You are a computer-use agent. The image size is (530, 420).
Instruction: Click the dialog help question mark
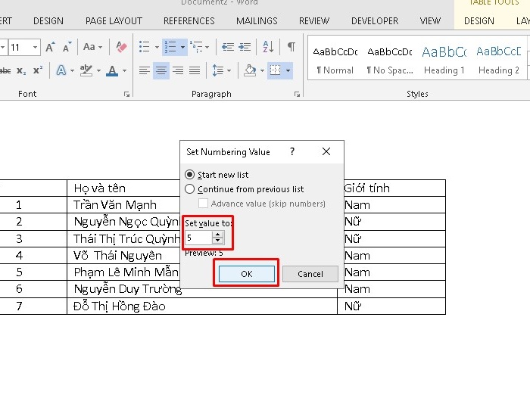click(292, 151)
